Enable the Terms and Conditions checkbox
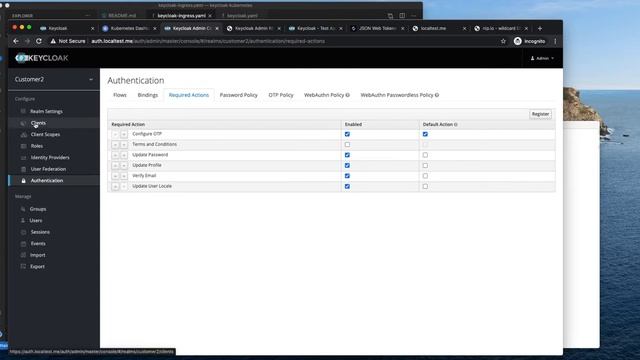This screenshot has width=640, height=360. pyautogui.click(x=347, y=144)
